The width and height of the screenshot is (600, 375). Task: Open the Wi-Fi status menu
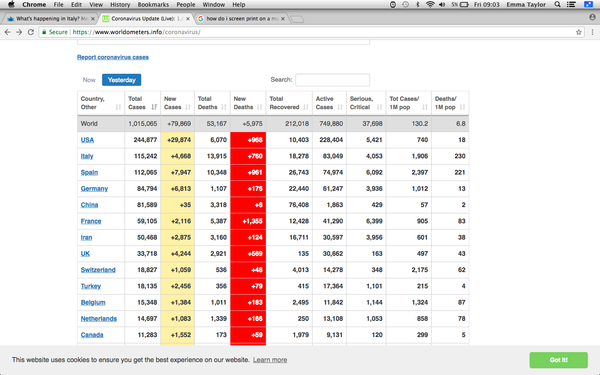pyautogui.click(x=430, y=5)
